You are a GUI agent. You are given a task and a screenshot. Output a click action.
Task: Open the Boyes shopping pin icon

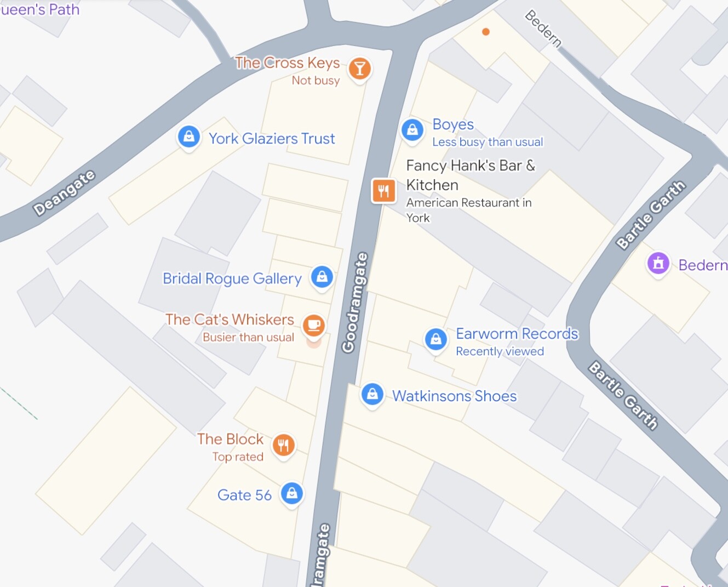(x=412, y=130)
